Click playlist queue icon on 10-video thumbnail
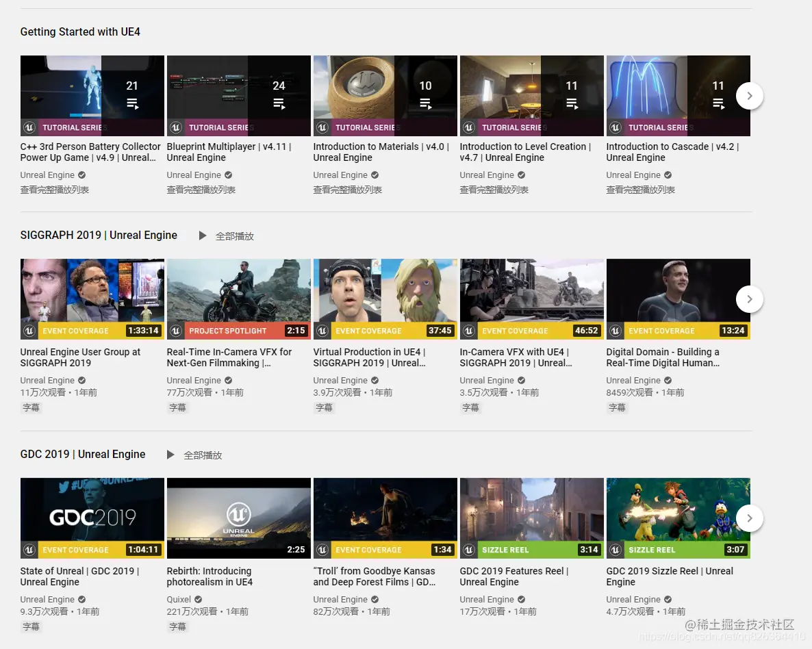 click(x=426, y=103)
